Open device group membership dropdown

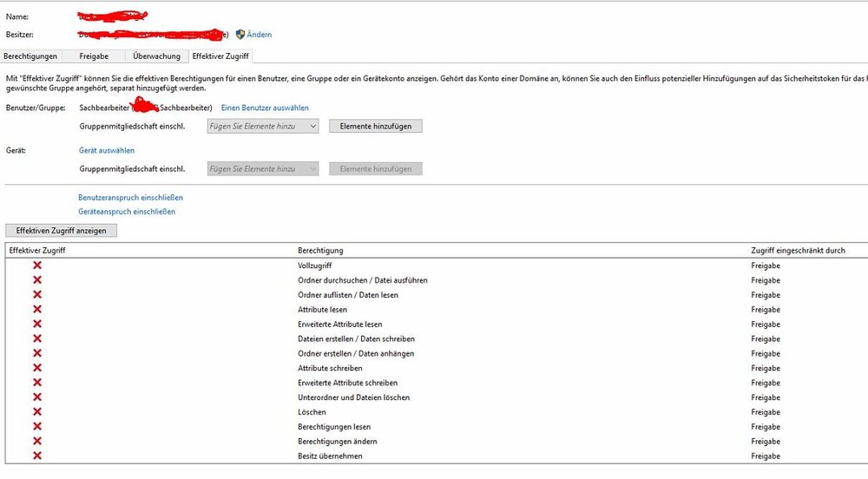pos(263,168)
